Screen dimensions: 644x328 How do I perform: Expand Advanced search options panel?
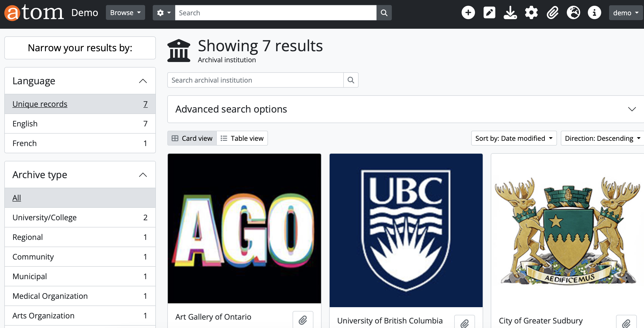click(x=405, y=109)
